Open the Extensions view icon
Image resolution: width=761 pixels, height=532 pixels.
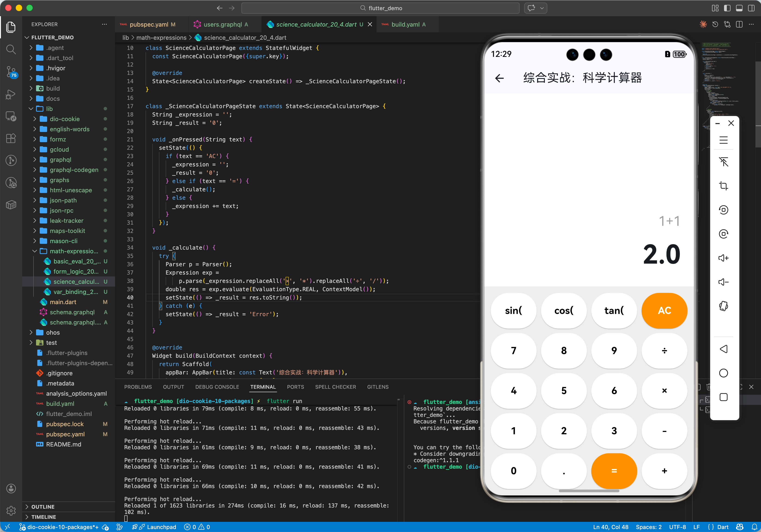11,138
